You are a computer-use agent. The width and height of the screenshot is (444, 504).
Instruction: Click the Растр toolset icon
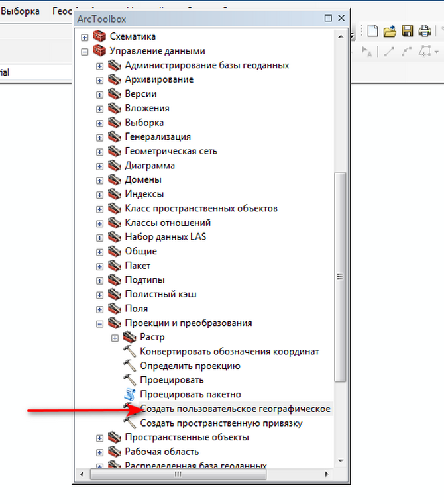click(x=129, y=337)
